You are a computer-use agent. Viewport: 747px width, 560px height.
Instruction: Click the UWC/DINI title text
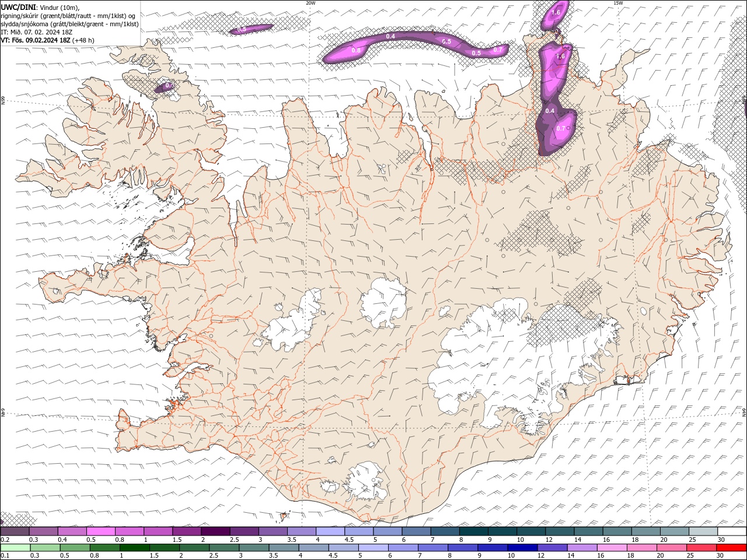18,6
